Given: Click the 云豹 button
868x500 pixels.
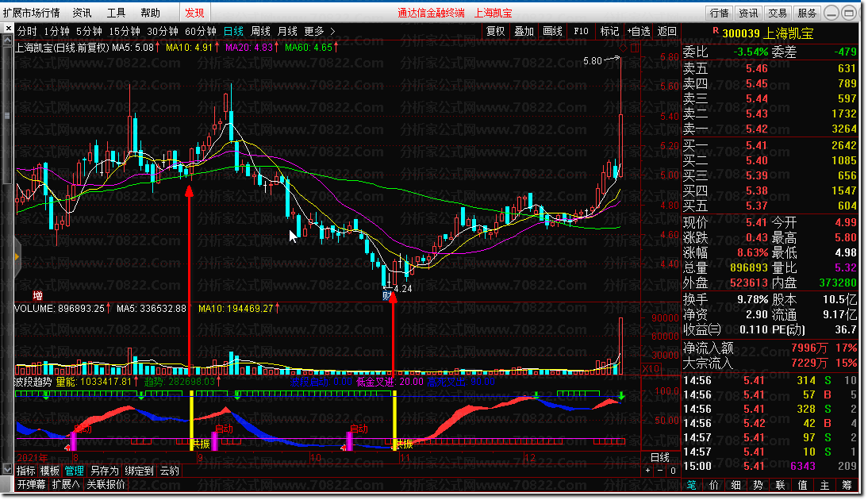Looking at the screenshot, I should (169, 471).
